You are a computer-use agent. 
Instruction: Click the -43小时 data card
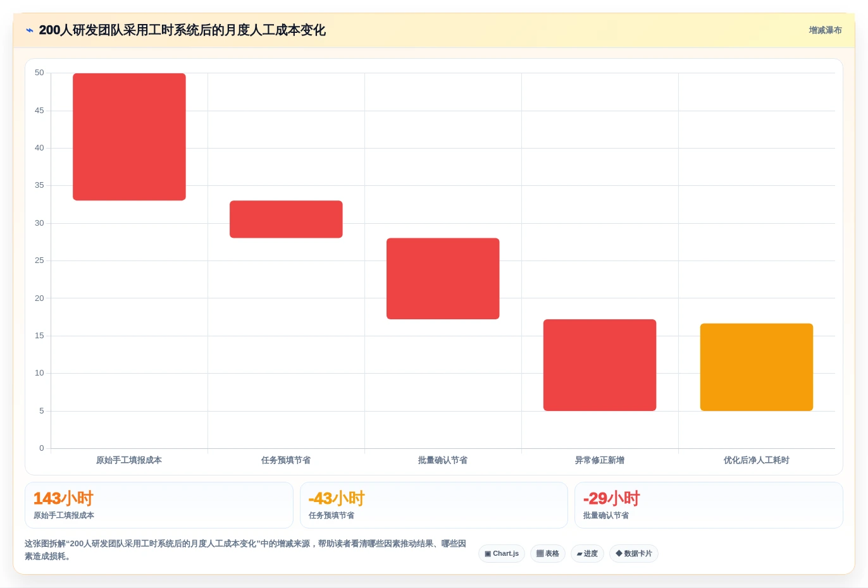pyautogui.click(x=434, y=505)
